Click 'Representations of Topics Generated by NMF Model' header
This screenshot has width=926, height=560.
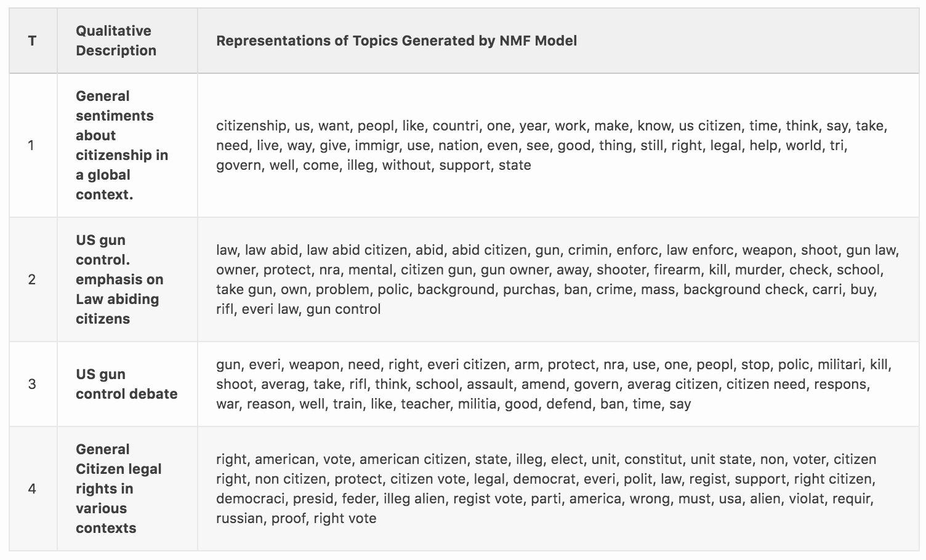tap(397, 41)
